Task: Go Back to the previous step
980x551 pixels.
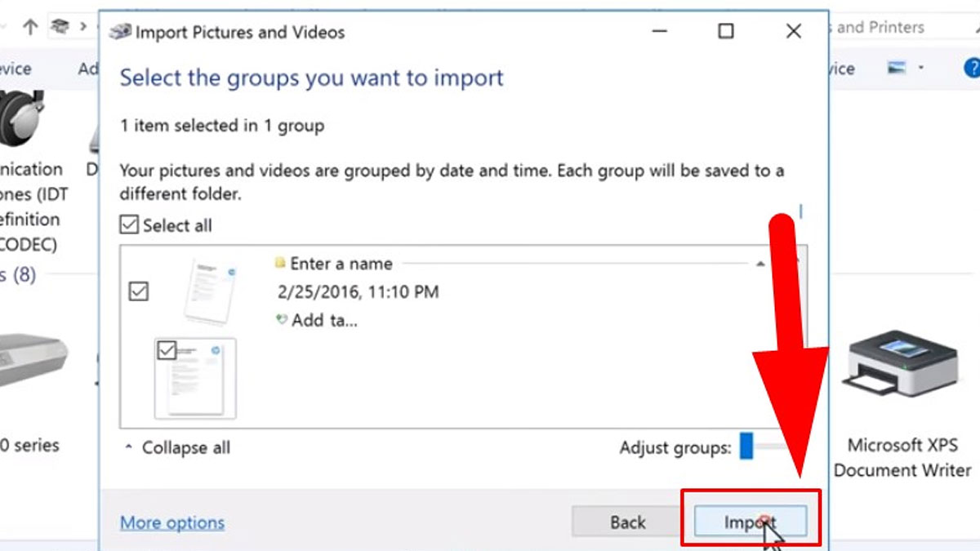Action: [x=627, y=522]
